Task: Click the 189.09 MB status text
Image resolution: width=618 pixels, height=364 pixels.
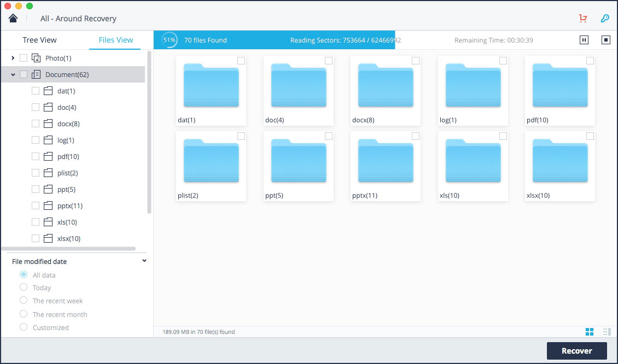Action: tap(199, 332)
